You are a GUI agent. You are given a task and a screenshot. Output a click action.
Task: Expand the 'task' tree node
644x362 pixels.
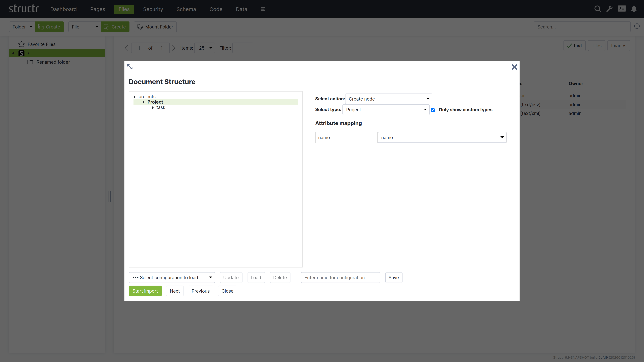point(153,107)
